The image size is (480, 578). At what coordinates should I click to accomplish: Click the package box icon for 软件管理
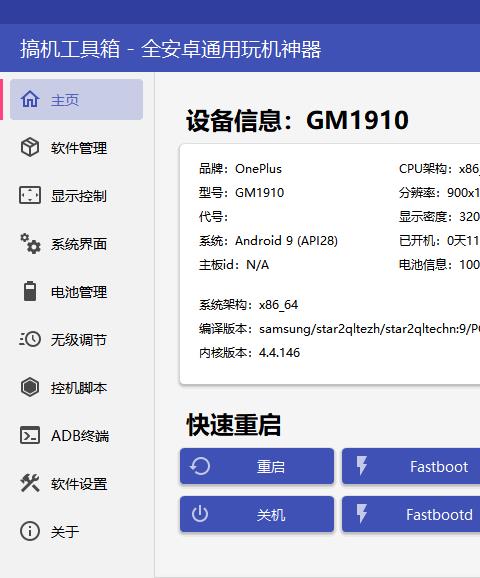pyautogui.click(x=29, y=147)
